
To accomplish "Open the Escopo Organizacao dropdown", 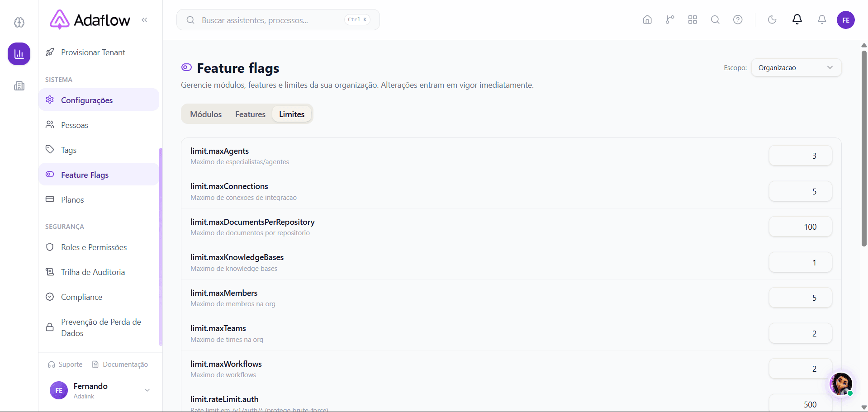I will [x=796, y=68].
